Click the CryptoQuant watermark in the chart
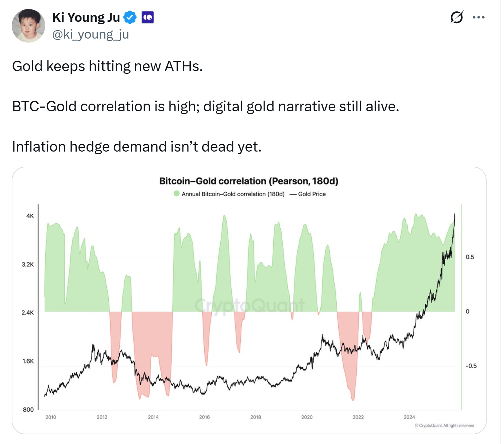Image resolution: width=504 pixels, height=444 pixels. [x=249, y=306]
